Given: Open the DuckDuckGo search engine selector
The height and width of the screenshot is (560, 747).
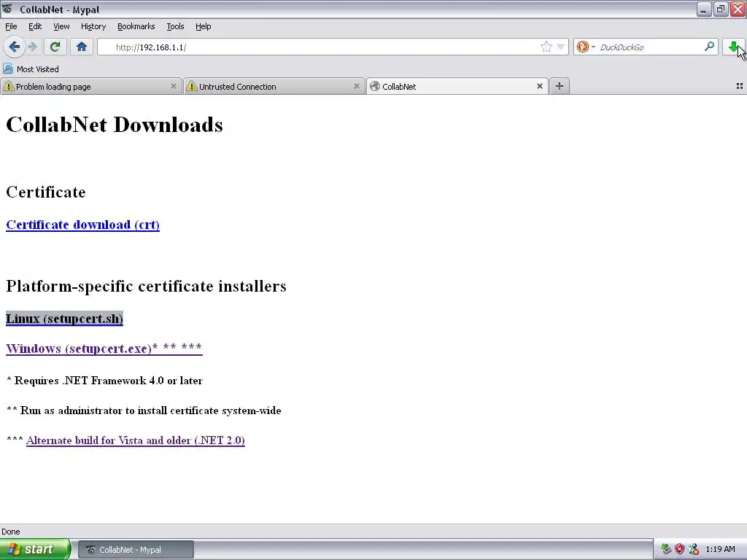Looking at the screenshot, I should (586, 47).
